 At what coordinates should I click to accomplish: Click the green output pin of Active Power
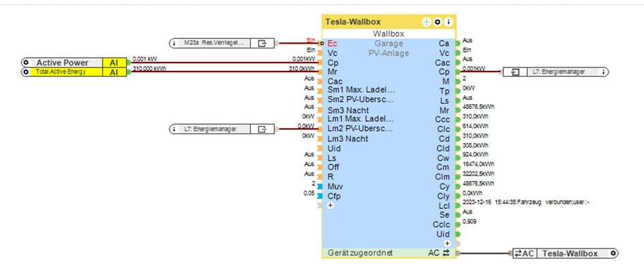pyautogui.click(x=129, y=63)
